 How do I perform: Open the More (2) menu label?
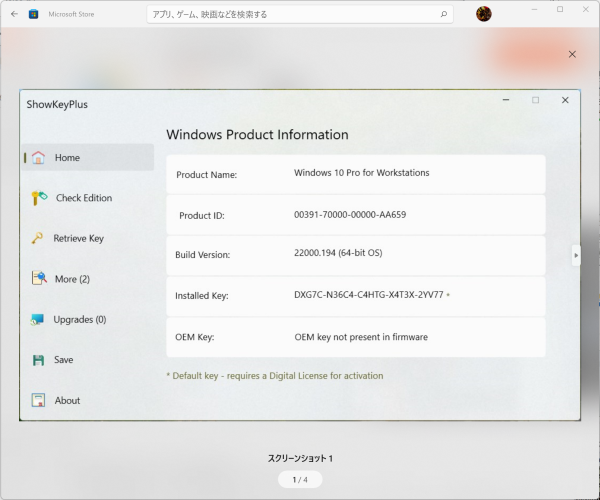(x=72, y=279)
